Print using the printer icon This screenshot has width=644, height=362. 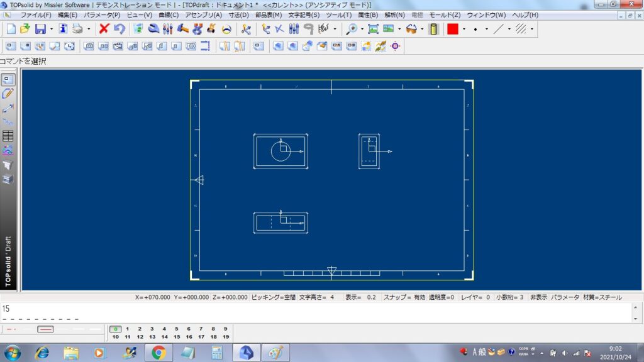77,29
